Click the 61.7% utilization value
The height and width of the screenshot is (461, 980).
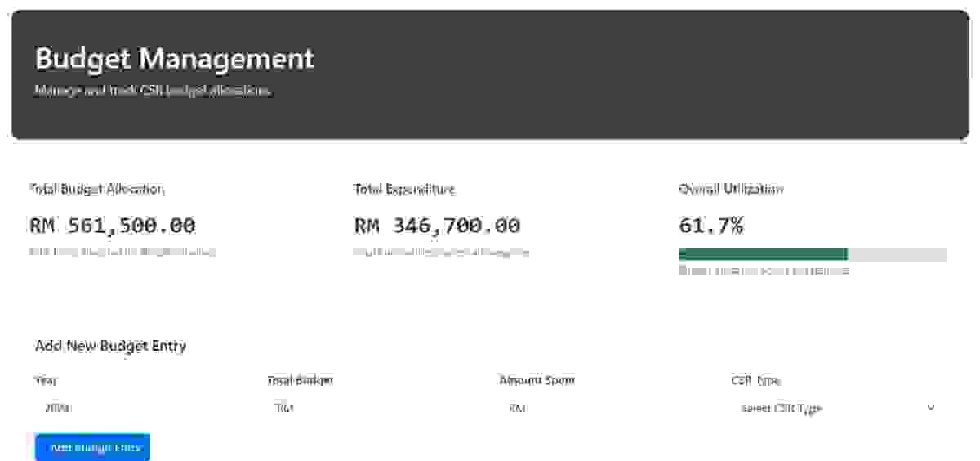click(711, 226)
